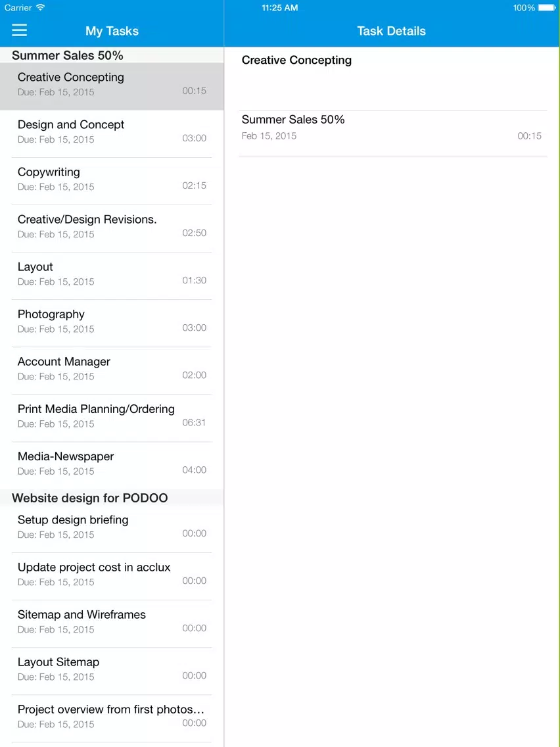The image size is (560, 747).
Task: Tap the 02:00 duration on Account Manager
Action: (195, 375)
